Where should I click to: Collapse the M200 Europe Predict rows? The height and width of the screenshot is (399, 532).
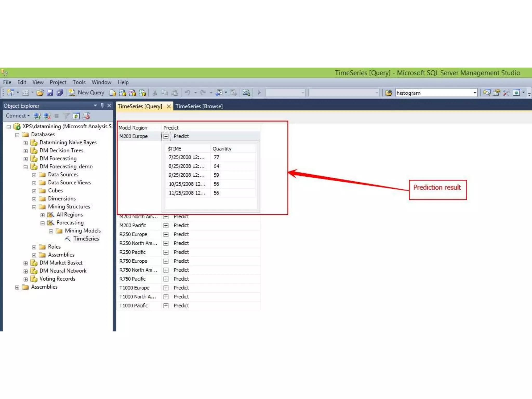(x=166, y=136)
